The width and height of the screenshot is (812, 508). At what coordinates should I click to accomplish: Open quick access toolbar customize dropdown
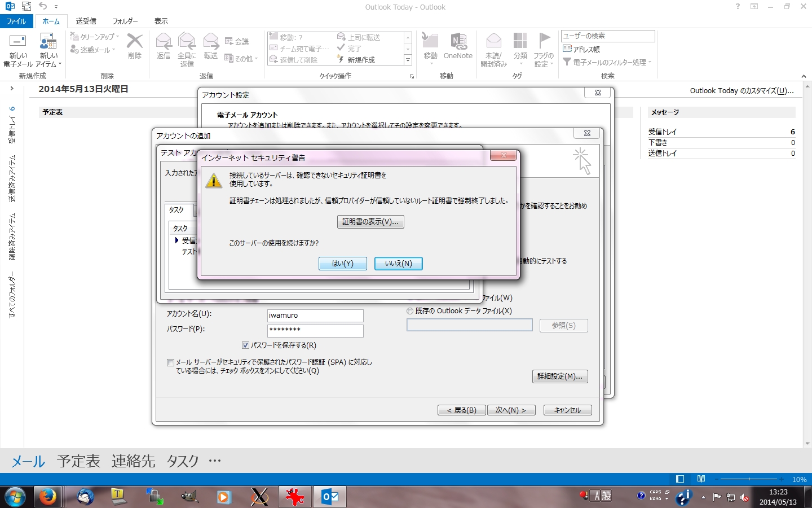coord(56,7)
